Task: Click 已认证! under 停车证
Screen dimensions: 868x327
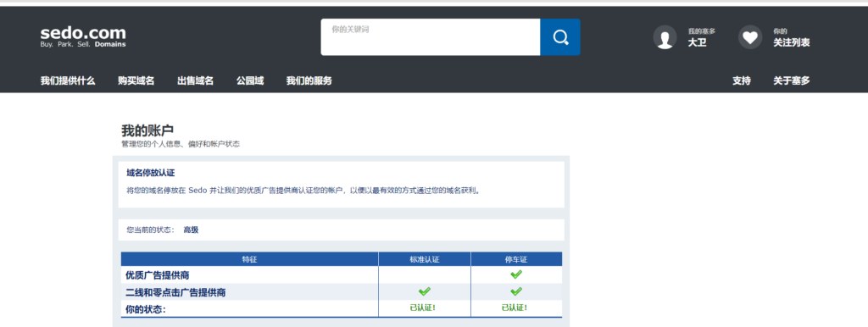Action: pyautogui.click(x=515, y=308)
